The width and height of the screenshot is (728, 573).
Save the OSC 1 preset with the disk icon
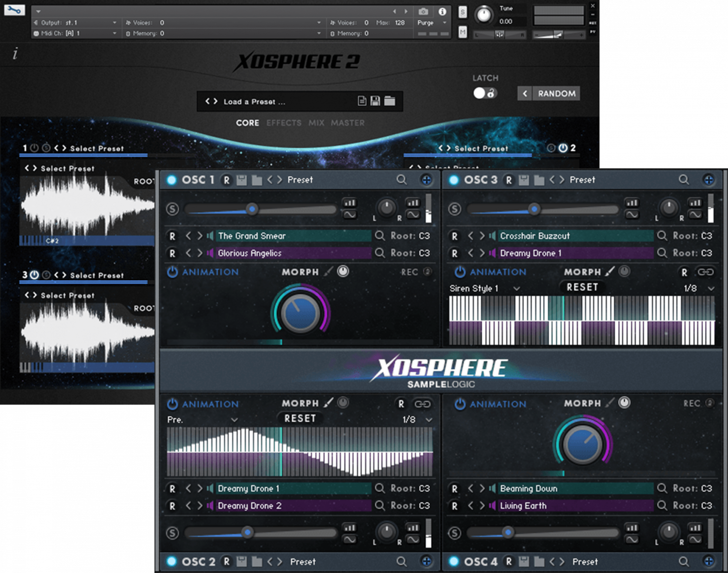pyautogui.click(x=243, y=180)
